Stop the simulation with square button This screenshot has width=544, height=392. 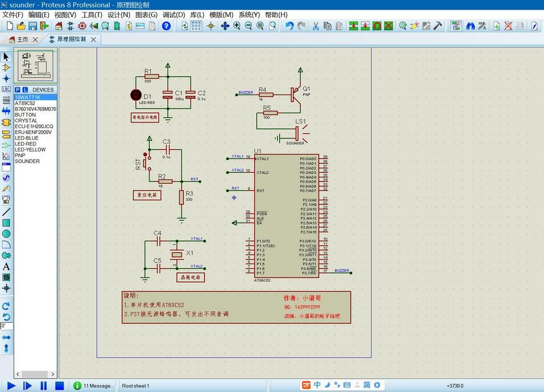[60, 385]
